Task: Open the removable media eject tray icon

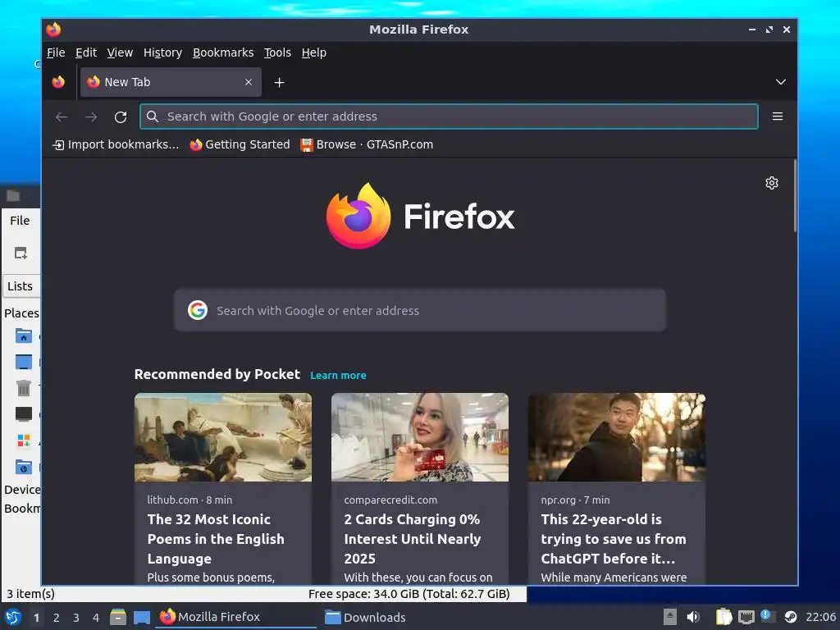Action: tap(669, 617)
